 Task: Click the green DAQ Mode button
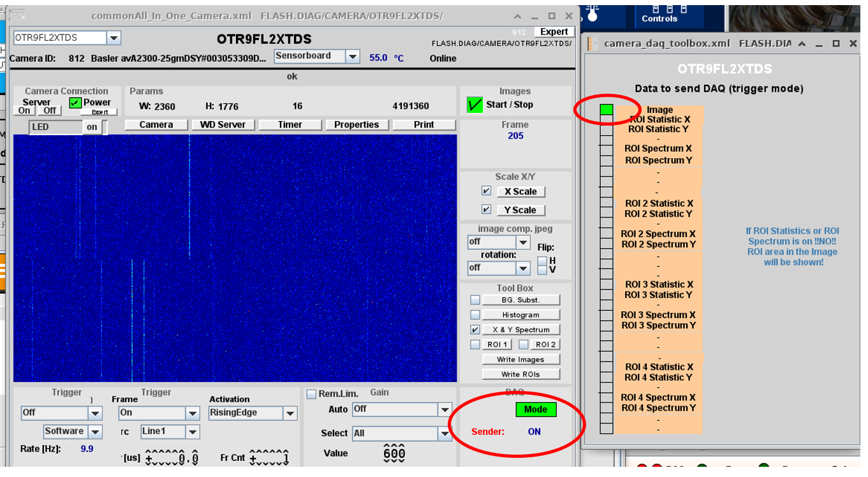click(535, 409)
